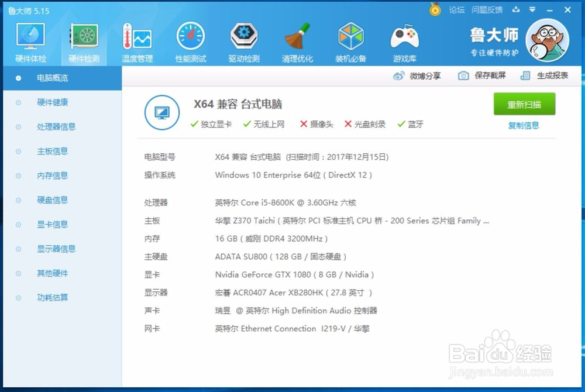Open 装机必备 cube icon
The height and width of the screenshot is (392, 585).
(350, 42)
